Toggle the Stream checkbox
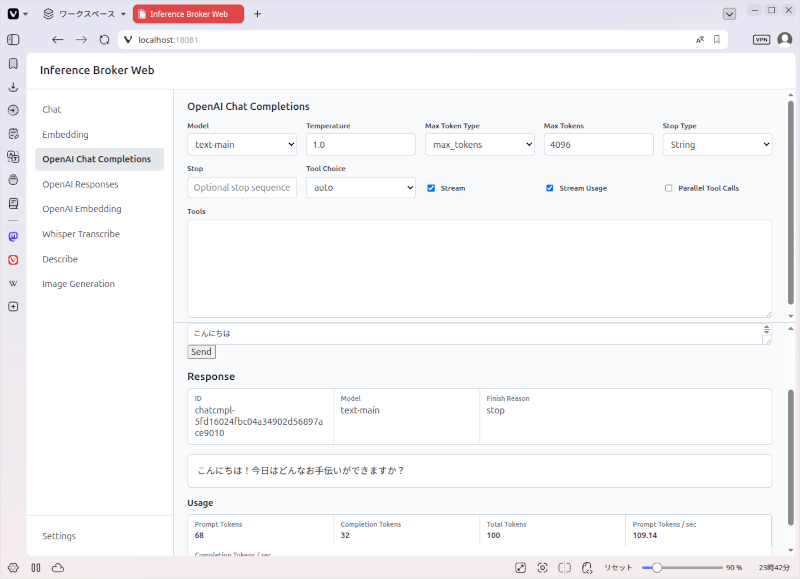 [431, 188]
